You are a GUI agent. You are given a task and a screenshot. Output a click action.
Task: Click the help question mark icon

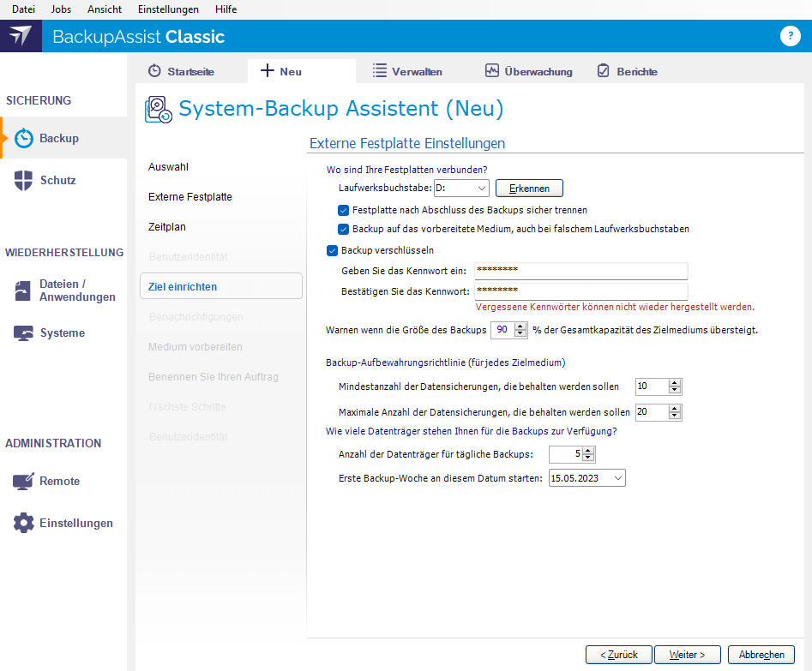(789, 36)
